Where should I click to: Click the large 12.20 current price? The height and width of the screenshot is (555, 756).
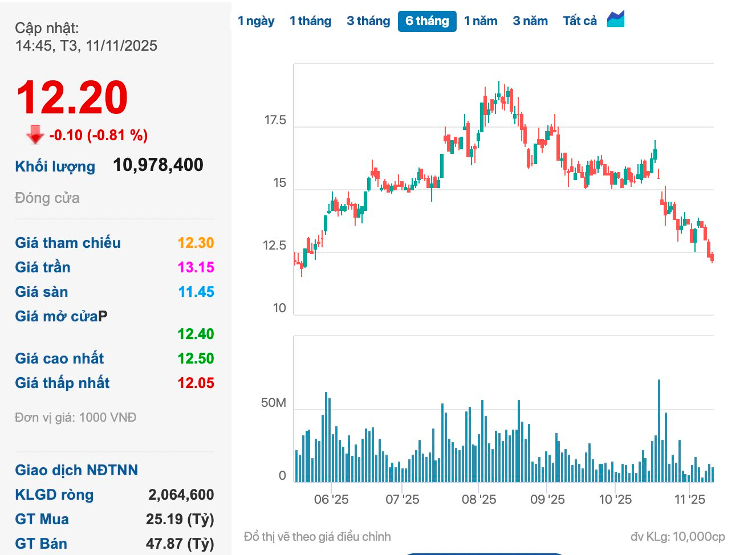pyautogui.click(x=72, y=97)
